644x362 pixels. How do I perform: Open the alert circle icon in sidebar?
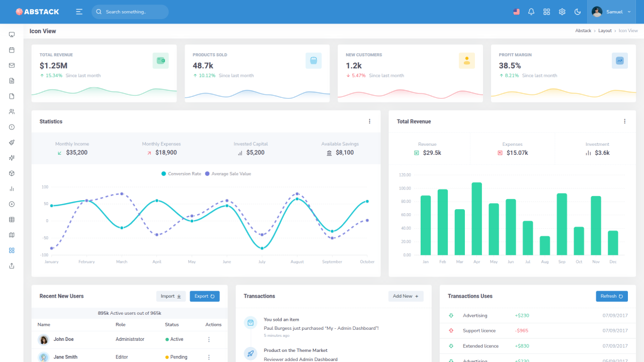[12, 127]
